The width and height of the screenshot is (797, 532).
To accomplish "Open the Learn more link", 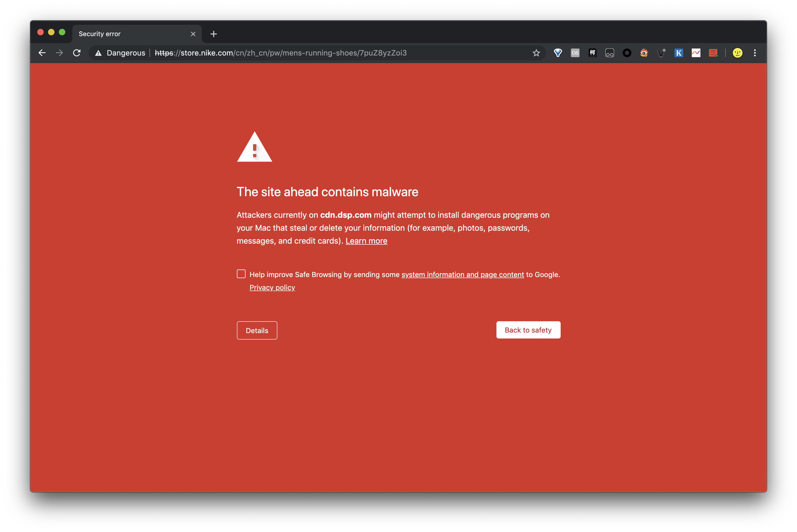I will [366, 241].
